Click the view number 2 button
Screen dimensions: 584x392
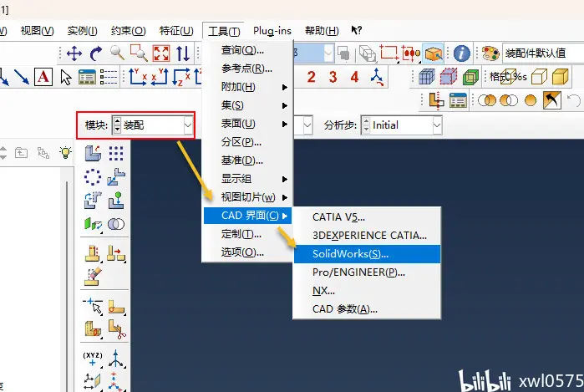(312, 77)
